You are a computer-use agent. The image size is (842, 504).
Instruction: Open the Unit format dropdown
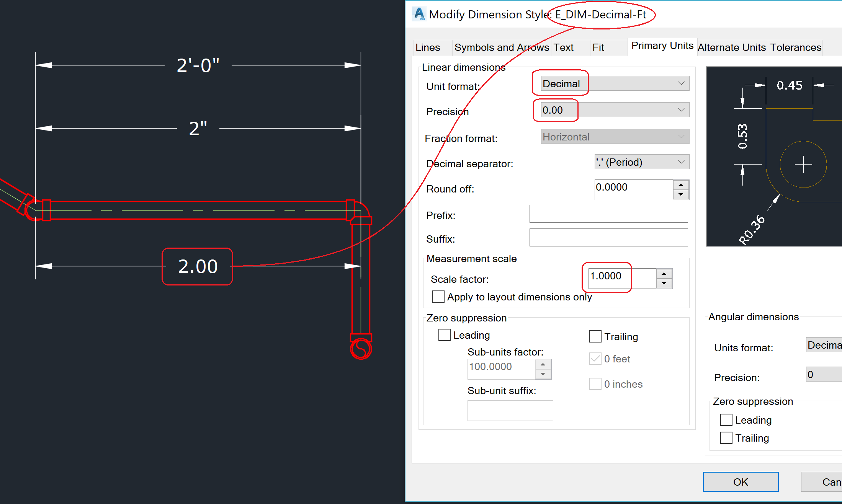[x=615, y=83]
